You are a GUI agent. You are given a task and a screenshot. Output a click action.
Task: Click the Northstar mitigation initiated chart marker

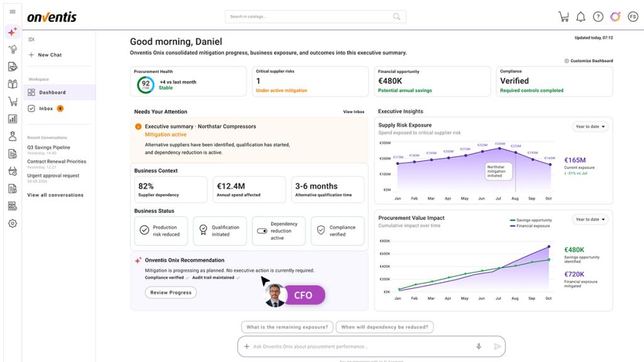coord(498,171)
